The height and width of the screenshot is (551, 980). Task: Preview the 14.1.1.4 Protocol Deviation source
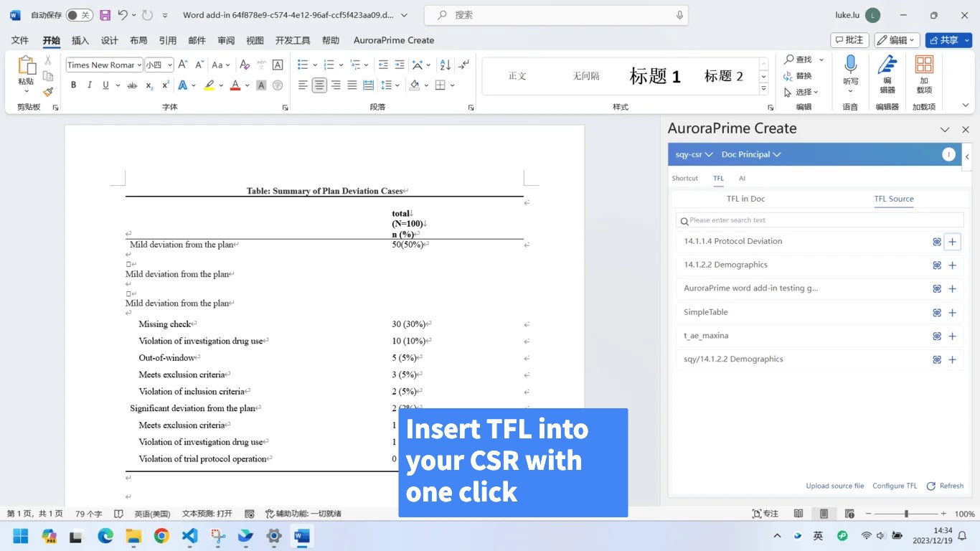click(x=937, y=242)
